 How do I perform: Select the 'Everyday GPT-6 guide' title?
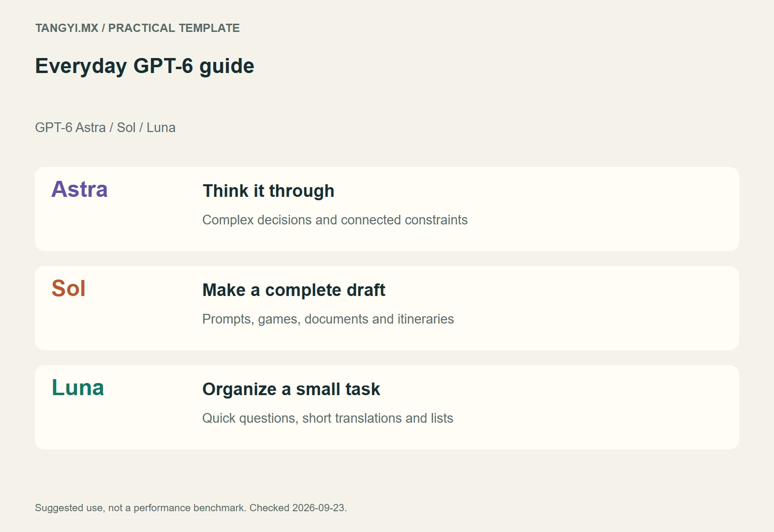pos(145,66)
